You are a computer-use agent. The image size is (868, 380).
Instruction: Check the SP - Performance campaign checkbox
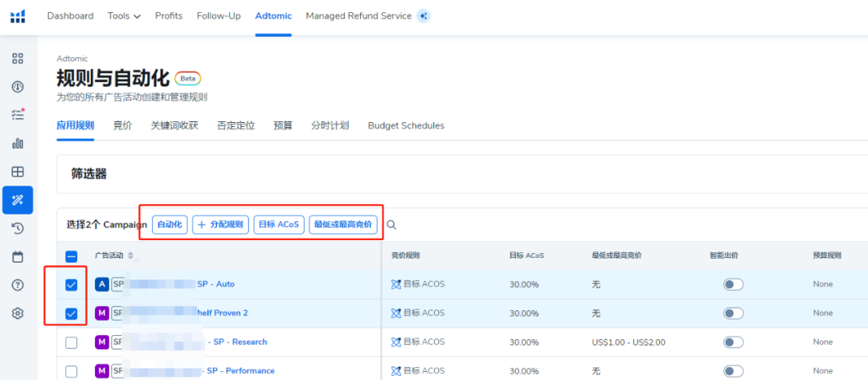click(x=72, y=371)
